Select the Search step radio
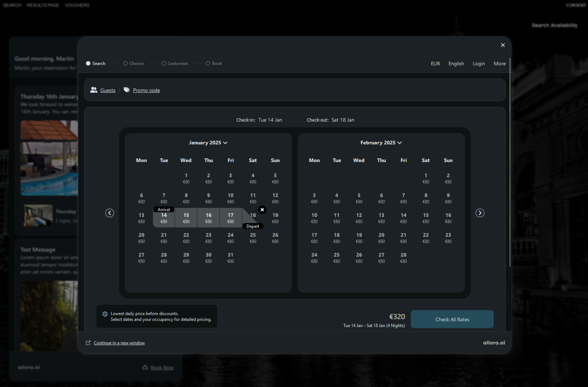This screenshot has height=387, width=588. click(88, 64)
